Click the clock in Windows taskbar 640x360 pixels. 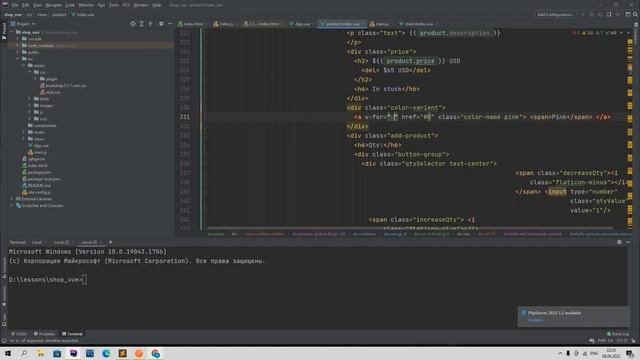click(x=611, y=353)
